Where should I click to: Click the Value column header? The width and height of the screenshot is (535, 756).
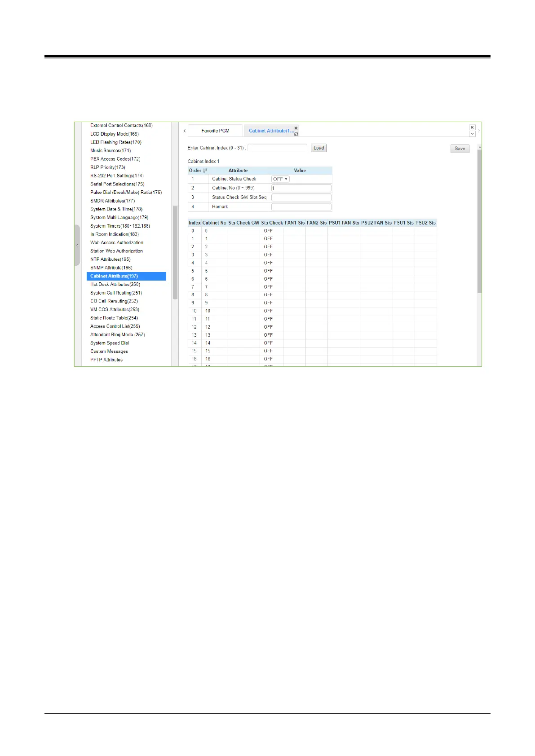[x=300, y=171]
